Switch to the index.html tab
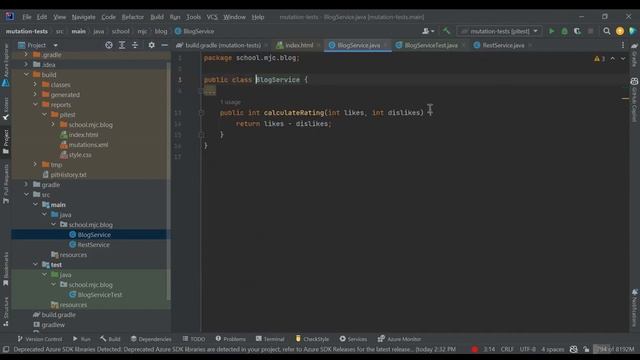The width and height of the screenshot is (640, 360). click(x=295, y=45)
